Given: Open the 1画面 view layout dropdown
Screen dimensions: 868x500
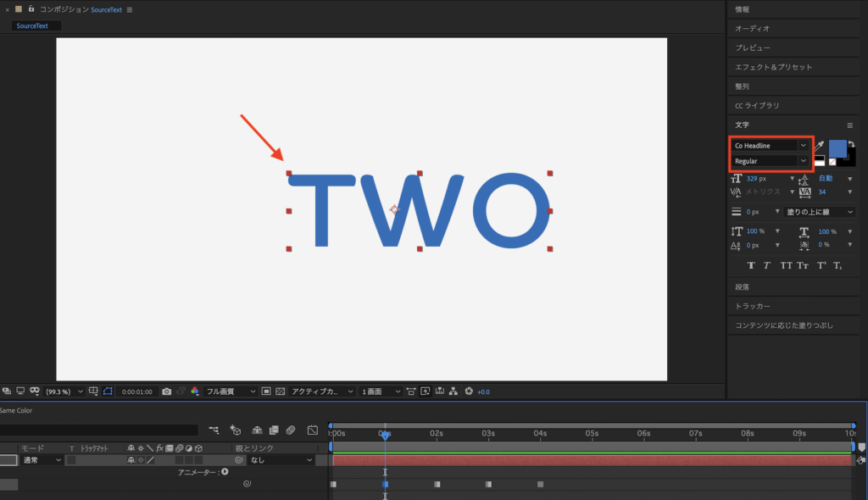Looking at the screenshot, I should point(381,392).
